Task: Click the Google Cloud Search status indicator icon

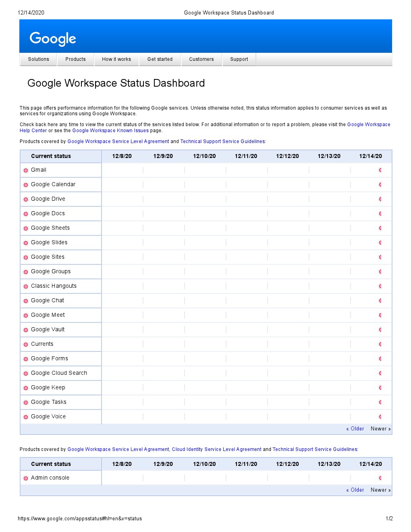Action: tap(26, 374)
